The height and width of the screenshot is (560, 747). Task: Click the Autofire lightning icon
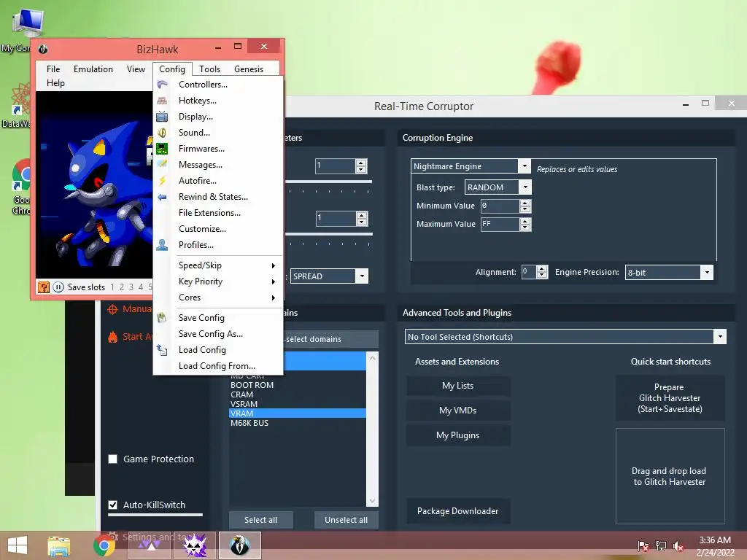(162, 181)
